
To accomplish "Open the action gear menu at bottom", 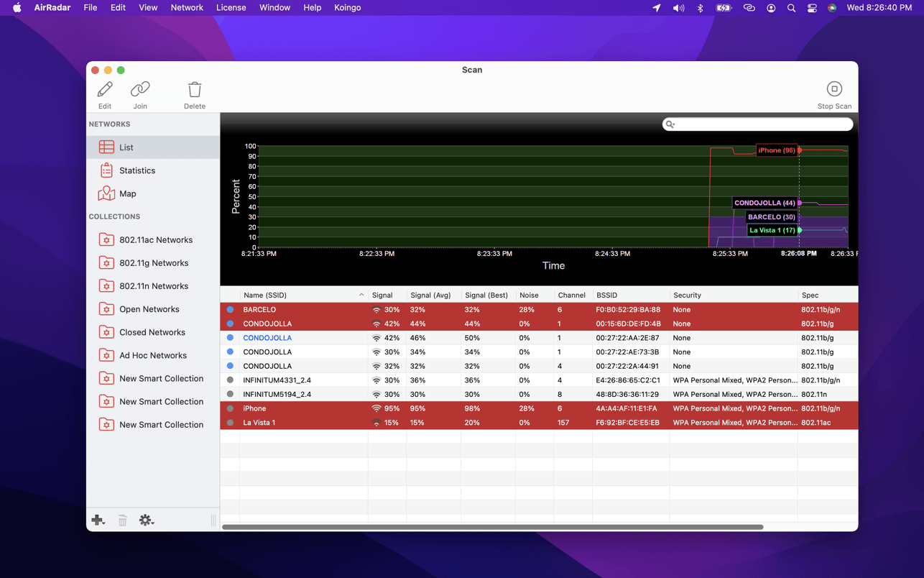I will tap(147, 519).
